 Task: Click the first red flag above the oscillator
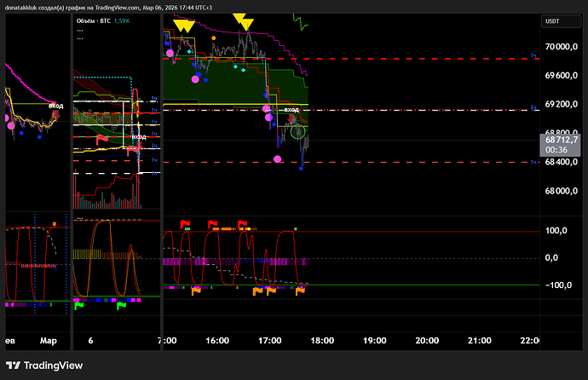pyautogui.click(x=187, y=224)
